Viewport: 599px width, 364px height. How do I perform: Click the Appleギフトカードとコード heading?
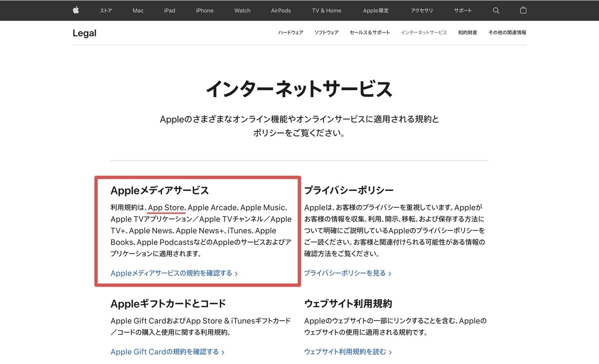point(168,304)
